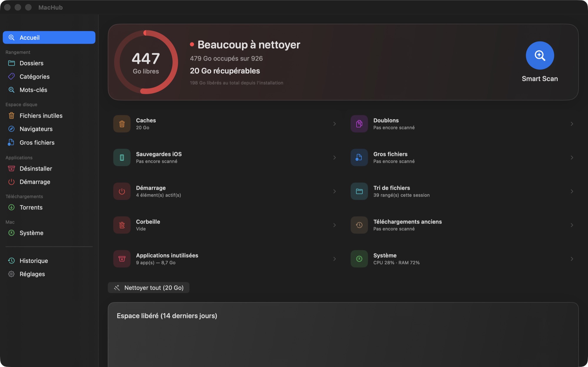Open the Sauvegardes iOS row chevron

point(335,158)
